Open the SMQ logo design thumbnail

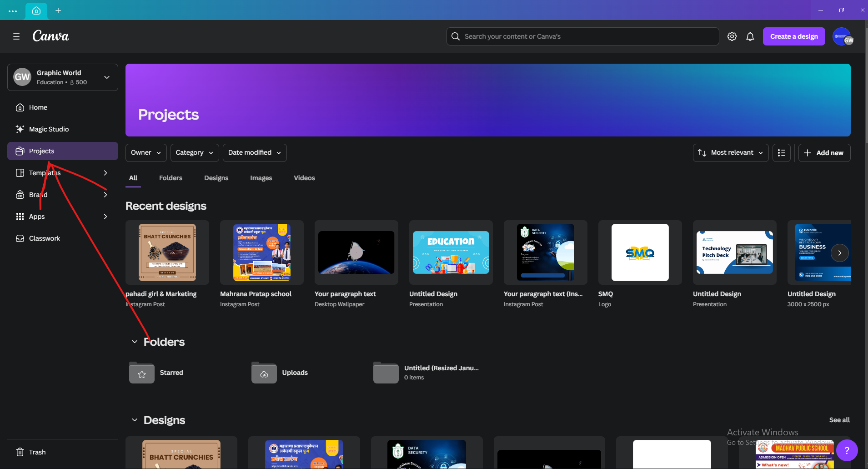pyautogui.click(x=640, y=252)
